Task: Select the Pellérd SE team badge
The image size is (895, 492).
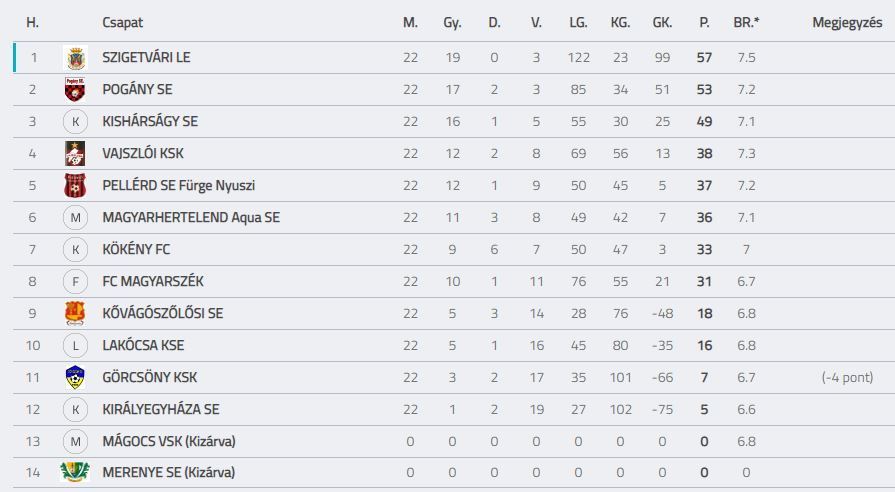Action: [75, 185]
